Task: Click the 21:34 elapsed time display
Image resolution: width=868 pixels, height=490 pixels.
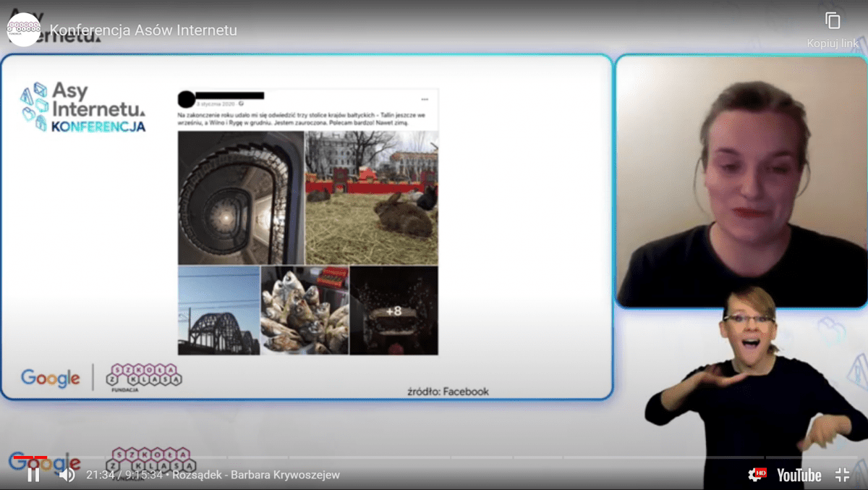Action: click(101, 475)
